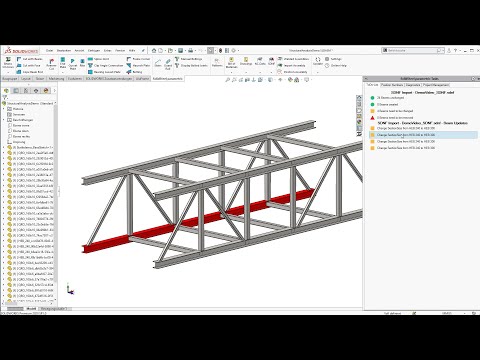Viewport: 480px width, 360px height.
Task: Choose the Gusset Plate tool
Action: [73, 64]
